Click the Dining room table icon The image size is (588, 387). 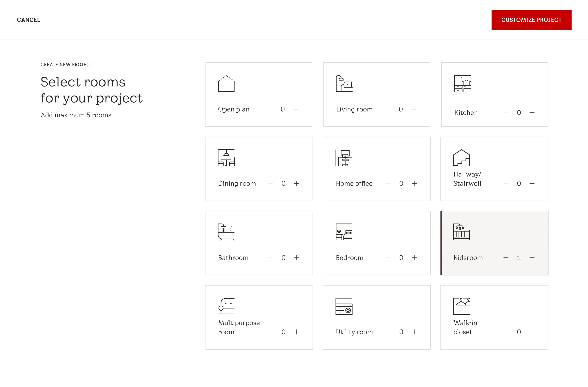pos(226,158)
